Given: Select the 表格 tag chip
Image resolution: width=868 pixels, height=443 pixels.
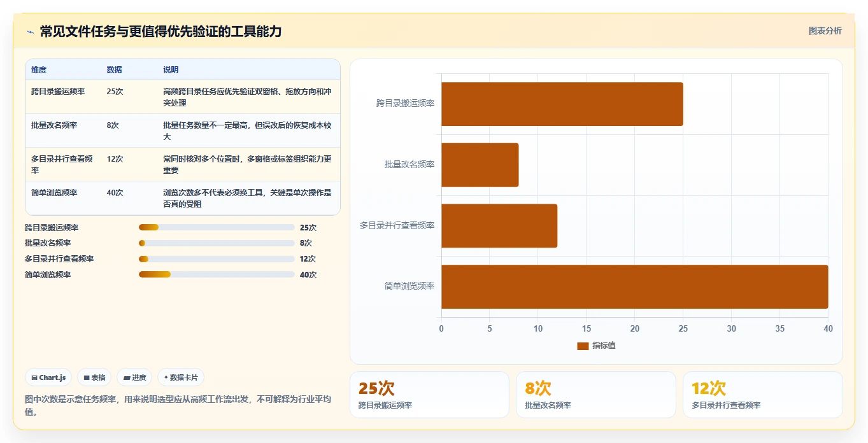Looking at the screenshot, I should [x=94, y=377].
